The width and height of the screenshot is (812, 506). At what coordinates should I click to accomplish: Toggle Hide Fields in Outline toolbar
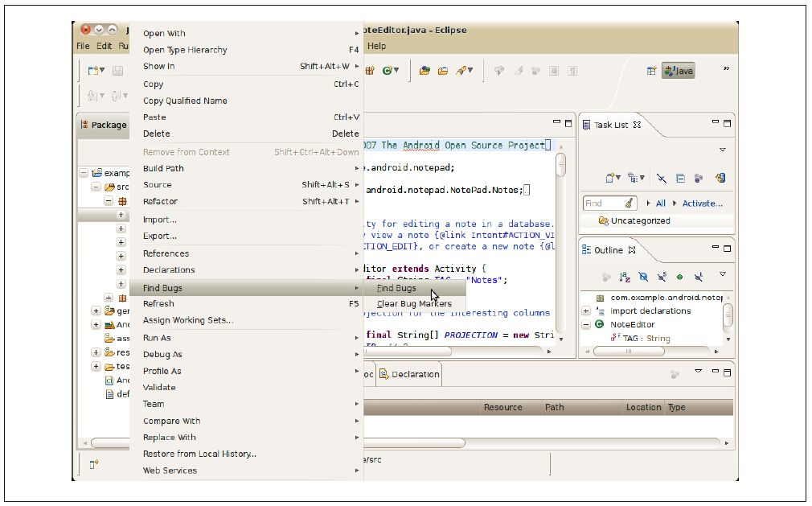click(643, 277)
